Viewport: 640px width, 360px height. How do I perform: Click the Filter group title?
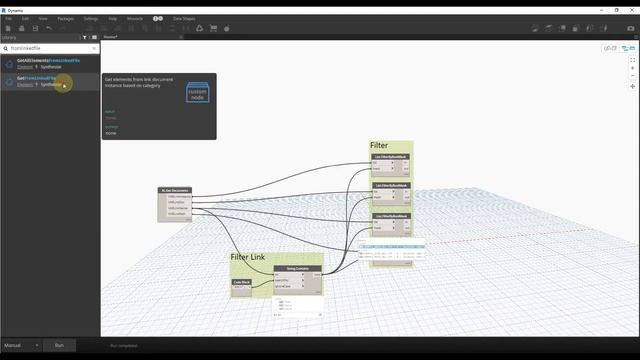coord(379,145)
